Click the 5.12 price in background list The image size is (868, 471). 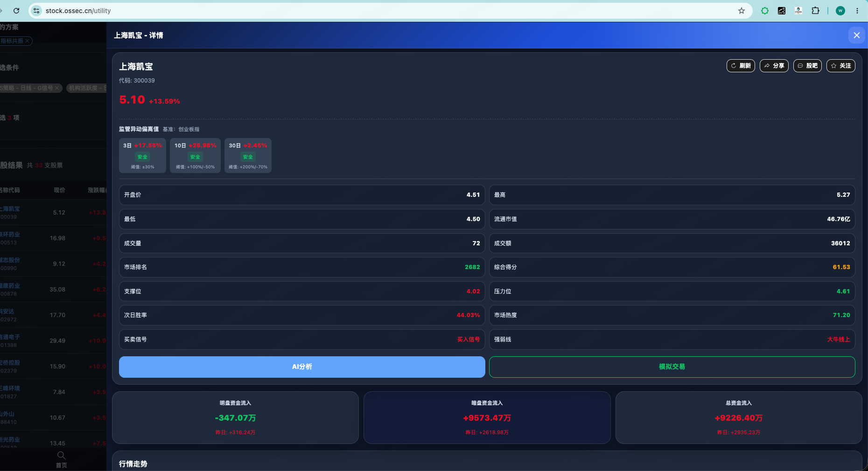point(59,213)
